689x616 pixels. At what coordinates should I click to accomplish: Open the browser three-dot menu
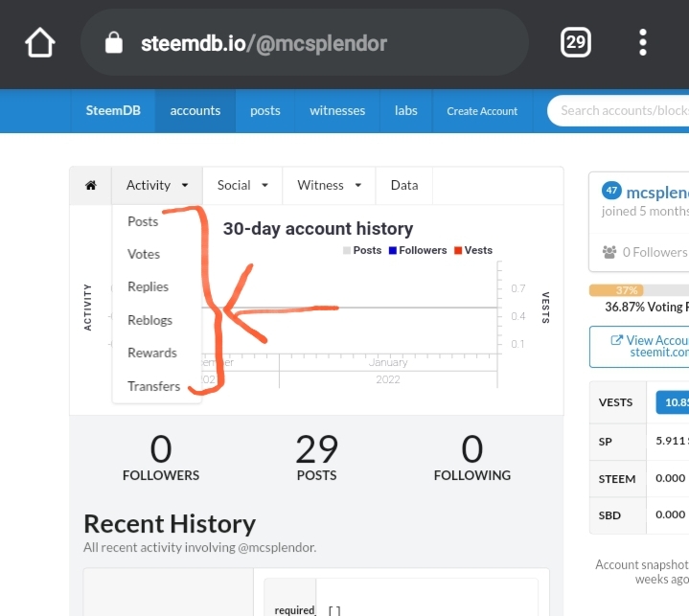tap(642, 42)
